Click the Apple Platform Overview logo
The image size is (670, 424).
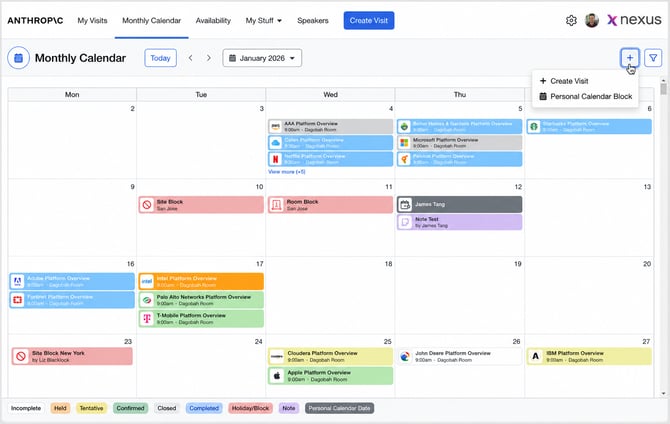click(x=277, y=376)
